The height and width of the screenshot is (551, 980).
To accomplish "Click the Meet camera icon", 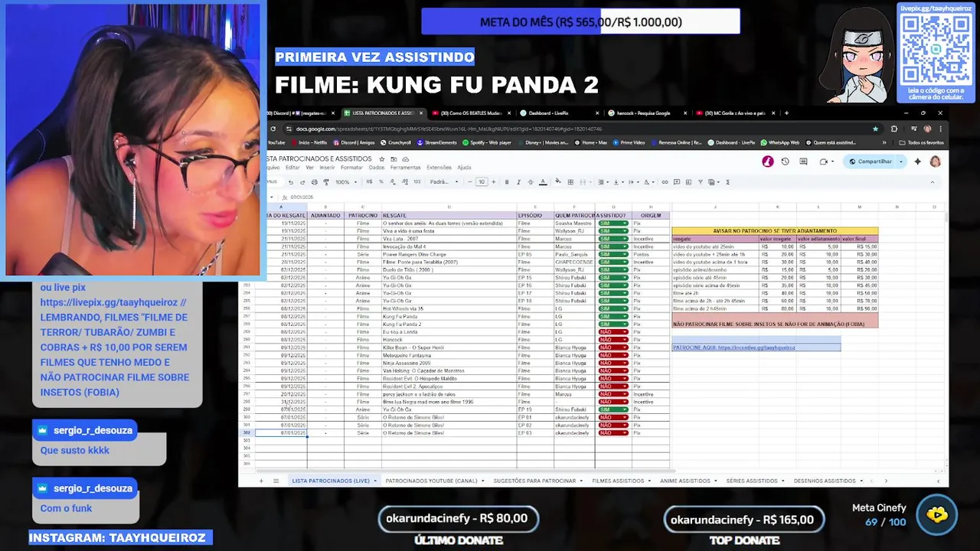I will click(x=824, y=161).
